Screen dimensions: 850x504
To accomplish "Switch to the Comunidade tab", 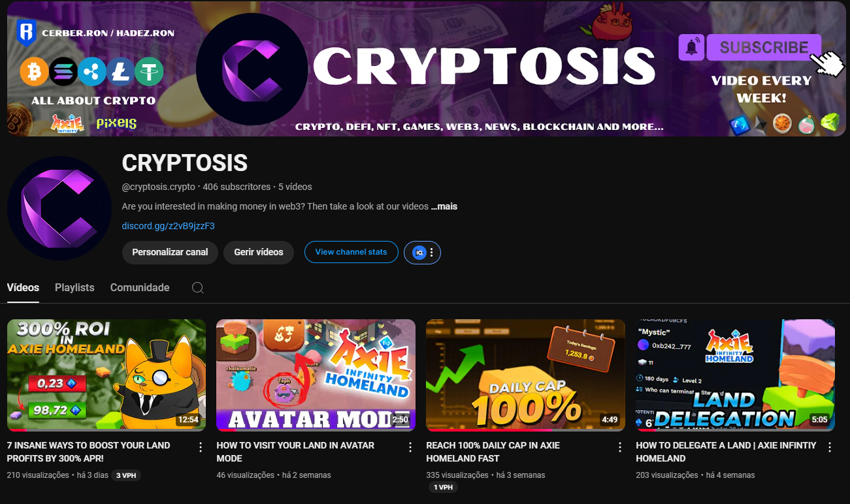I will [x=140, y=288].
